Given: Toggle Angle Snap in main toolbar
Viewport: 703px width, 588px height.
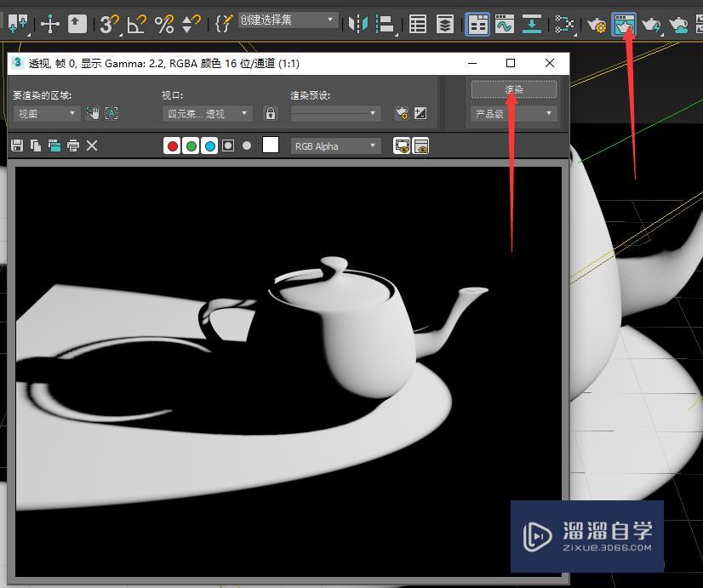Looking at the screenshot, I should pyautogui.click(x=137, y=23).
